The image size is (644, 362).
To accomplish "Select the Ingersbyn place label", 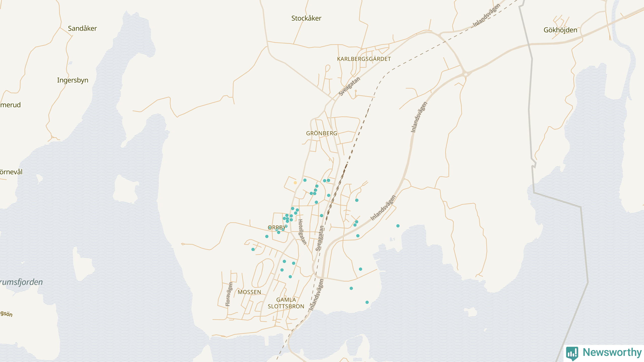I will [x=72, y=80].
